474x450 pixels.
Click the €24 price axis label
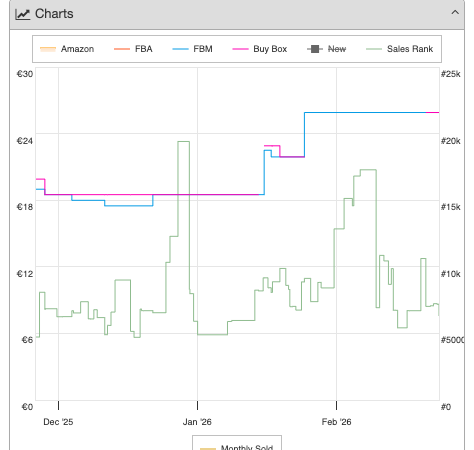coord(25,141)
